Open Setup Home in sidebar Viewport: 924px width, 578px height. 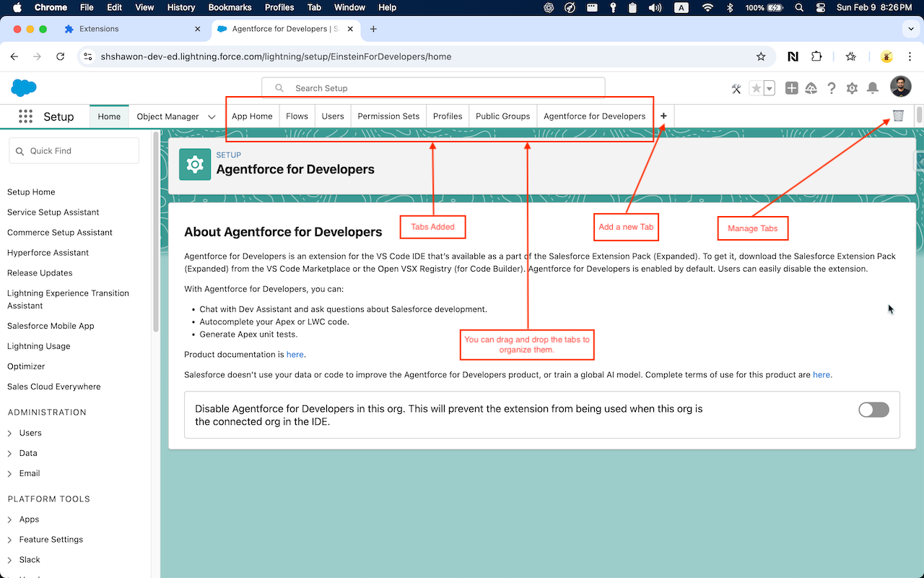click(x=31, y=192)
